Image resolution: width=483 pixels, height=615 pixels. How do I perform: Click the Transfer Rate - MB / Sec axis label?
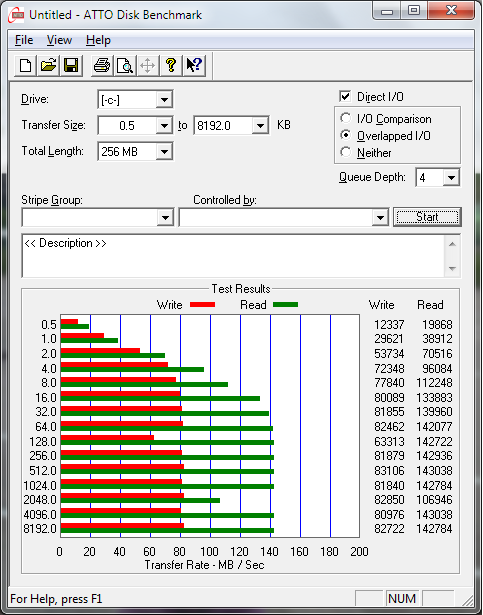[x=204, y=565]
